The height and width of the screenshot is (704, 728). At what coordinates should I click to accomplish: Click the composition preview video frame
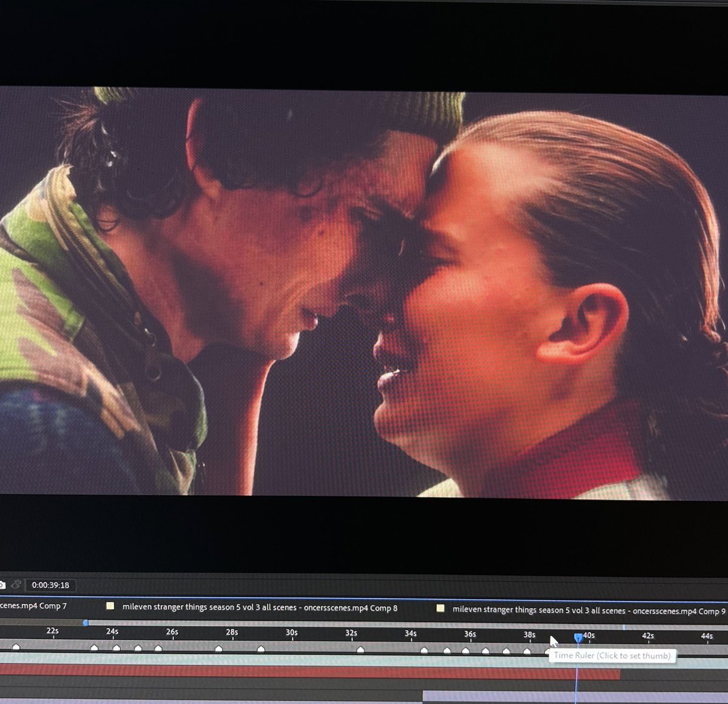coord(364,292)
